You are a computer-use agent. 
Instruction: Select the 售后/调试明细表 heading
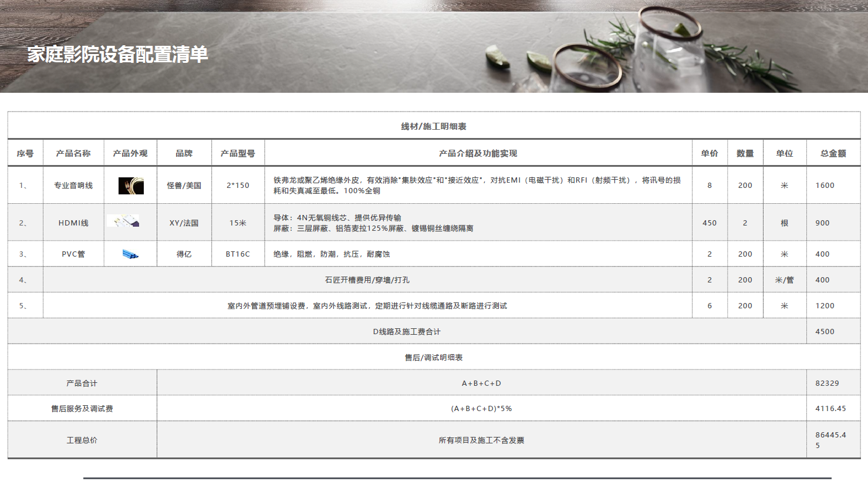coord(434,358)
